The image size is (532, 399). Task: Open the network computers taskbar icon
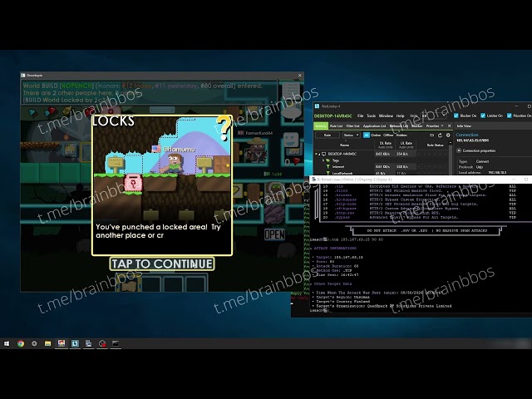[x=89, y=343]
